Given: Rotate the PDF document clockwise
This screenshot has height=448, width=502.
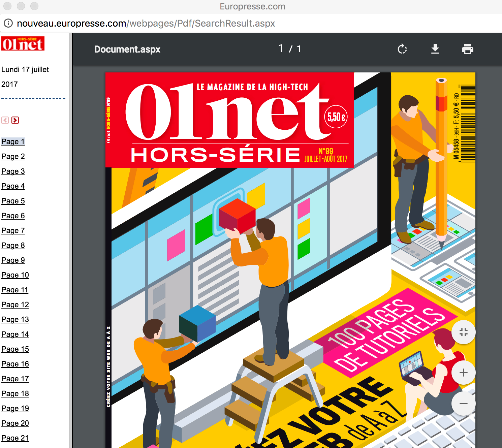Looking at the screenshot, I should (x=402, y=49).
